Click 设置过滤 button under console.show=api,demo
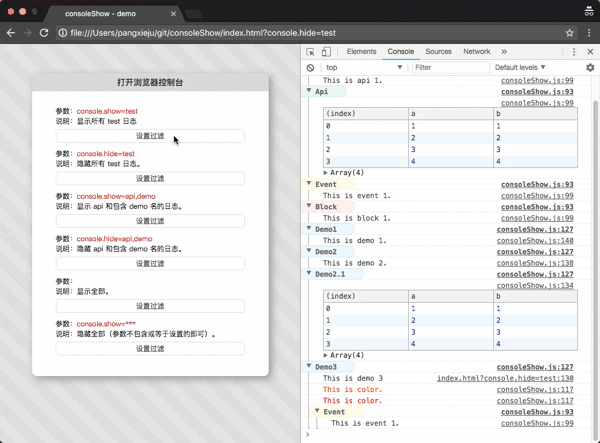 (x=150, y=221)
